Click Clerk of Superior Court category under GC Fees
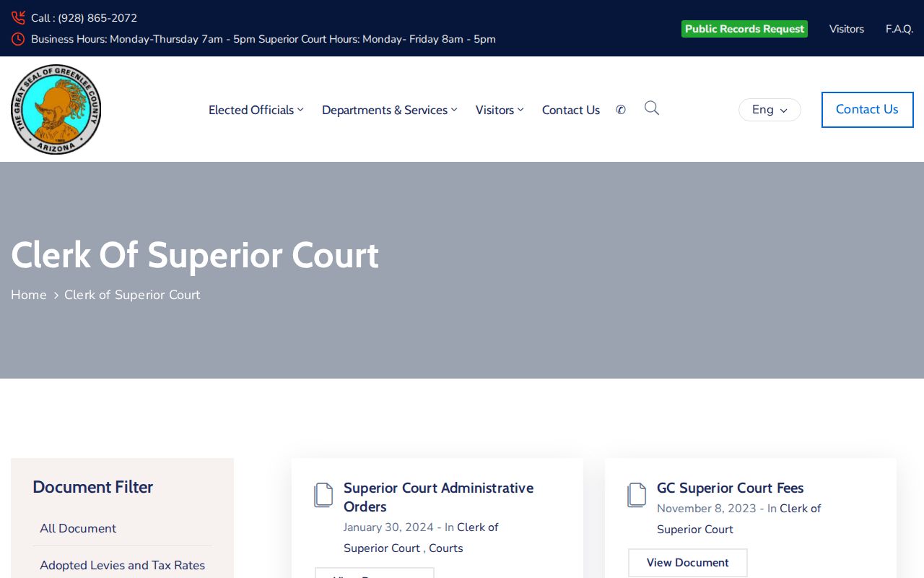The height and width of the screenshot is (578, 924). pyautogui.click(x=739, y=519)
